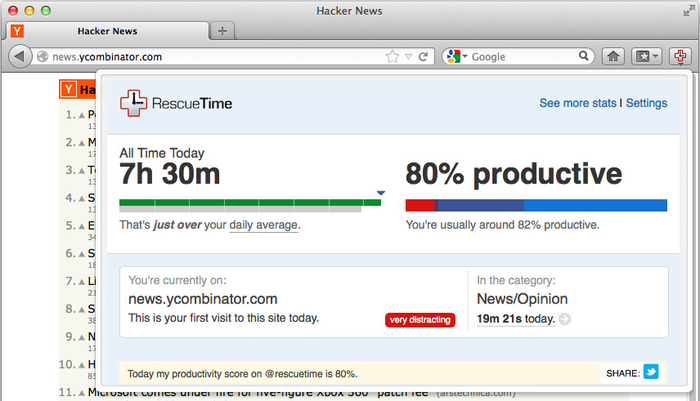
Task: Click the green All Time Today progress bar
Action: pyautogui.click(x=249, y=203)
